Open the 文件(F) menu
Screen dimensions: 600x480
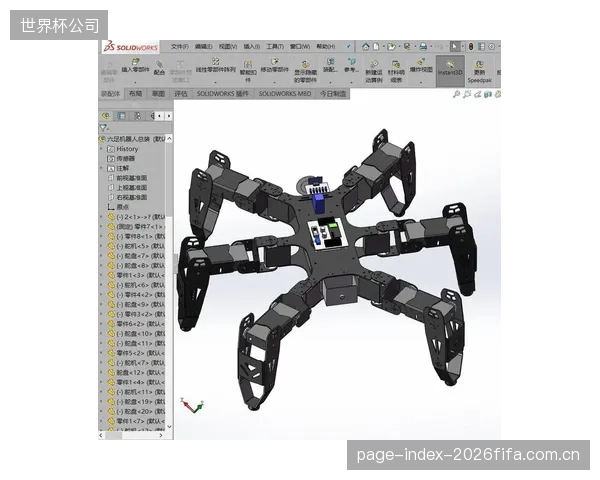coord(179,47)
